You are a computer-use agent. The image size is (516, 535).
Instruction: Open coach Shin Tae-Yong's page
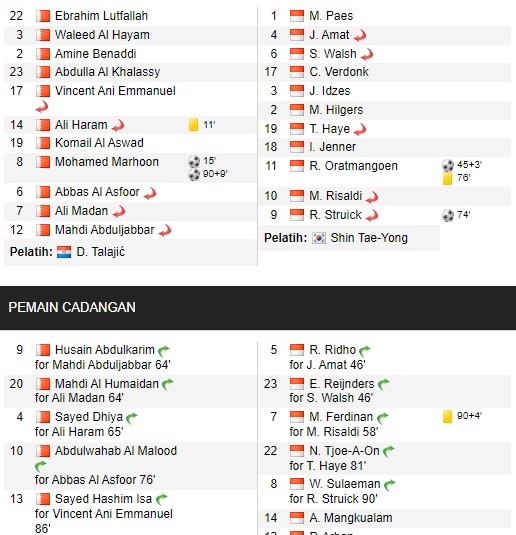(369, 238)
